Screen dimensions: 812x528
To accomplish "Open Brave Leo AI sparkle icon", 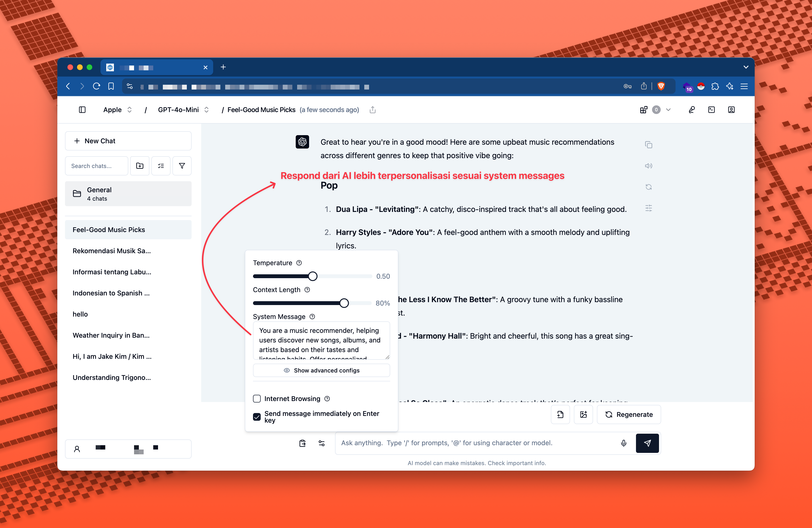I will [730, 86].
